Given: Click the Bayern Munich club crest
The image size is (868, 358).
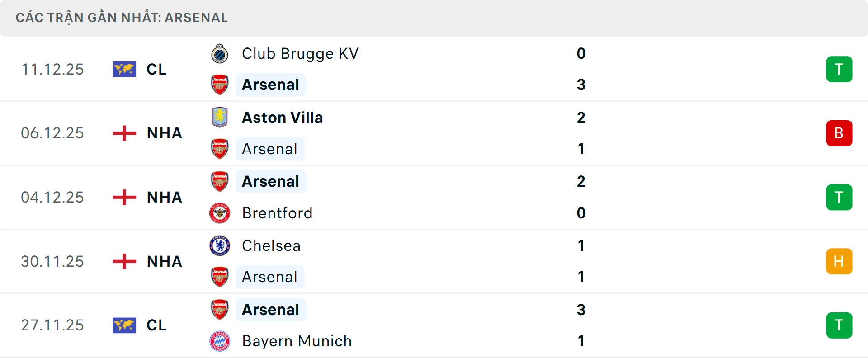Looking at the screenshot, I should point(220,341).
